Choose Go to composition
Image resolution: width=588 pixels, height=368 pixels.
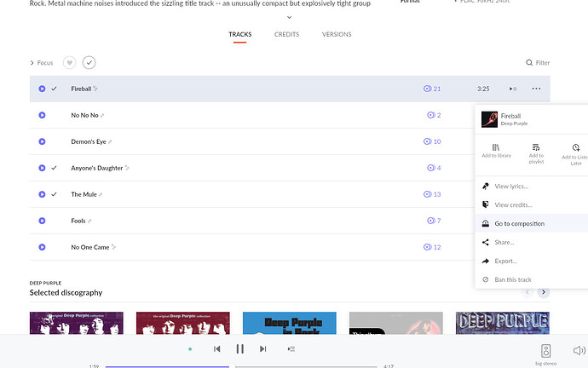coord(531,224)
